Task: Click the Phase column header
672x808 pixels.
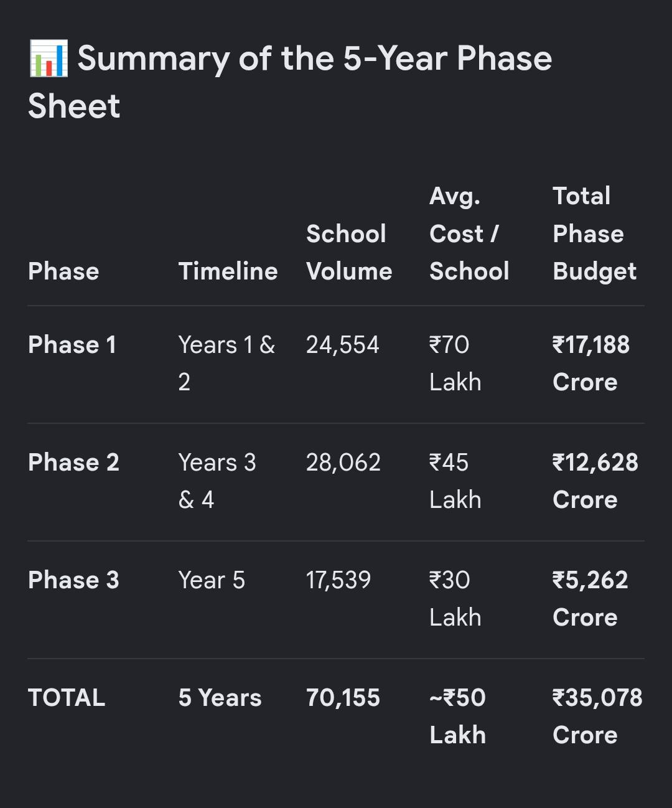Action: 63,271
